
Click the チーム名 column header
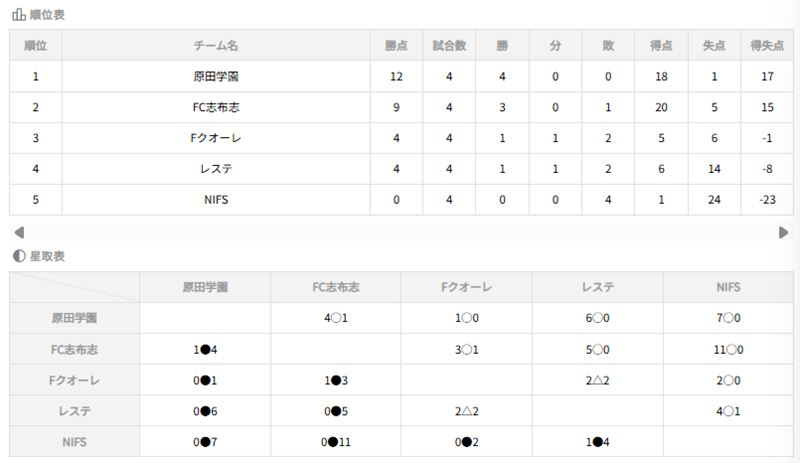(x=216, y=46)
